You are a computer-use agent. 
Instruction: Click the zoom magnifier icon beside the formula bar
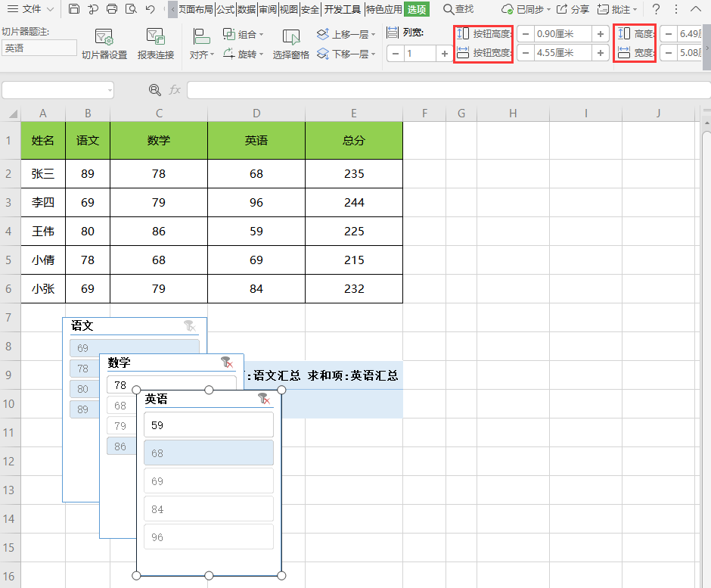point(154,90)
